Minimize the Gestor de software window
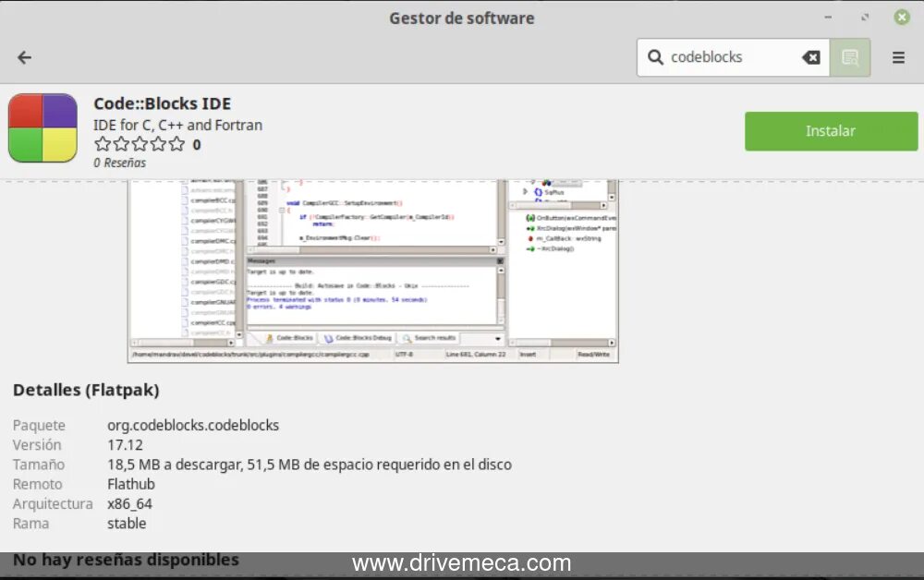 pos(828,18)
